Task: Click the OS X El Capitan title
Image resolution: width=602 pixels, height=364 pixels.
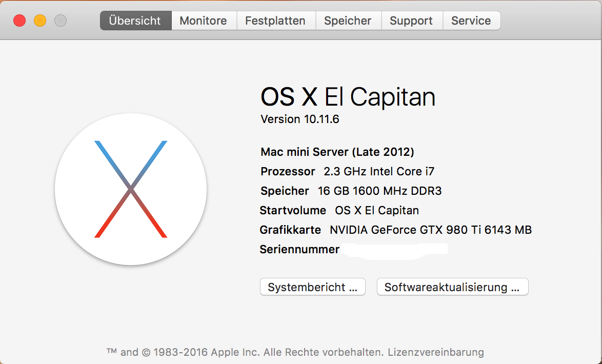Action: pyautogui.click(x=348, y=96)
